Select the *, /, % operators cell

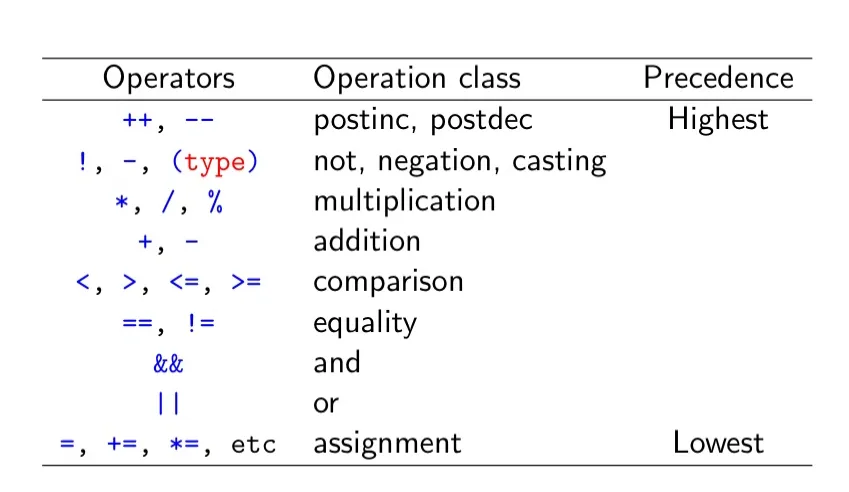coord(168,202)
